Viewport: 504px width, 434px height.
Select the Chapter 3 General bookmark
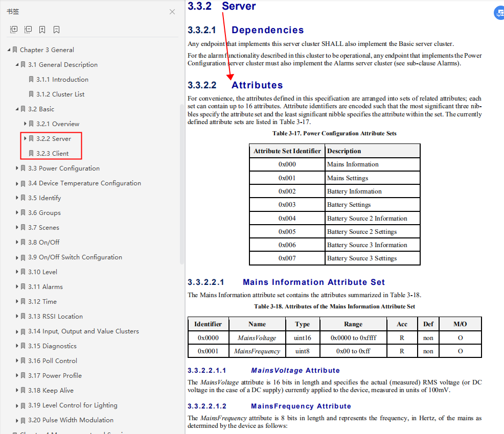(47, 50)
